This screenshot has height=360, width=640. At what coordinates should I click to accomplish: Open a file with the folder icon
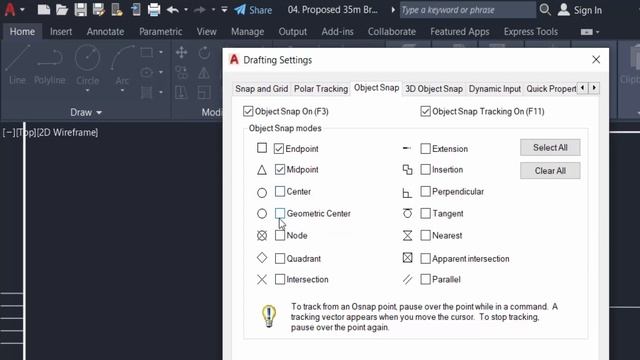pos(62,9)
